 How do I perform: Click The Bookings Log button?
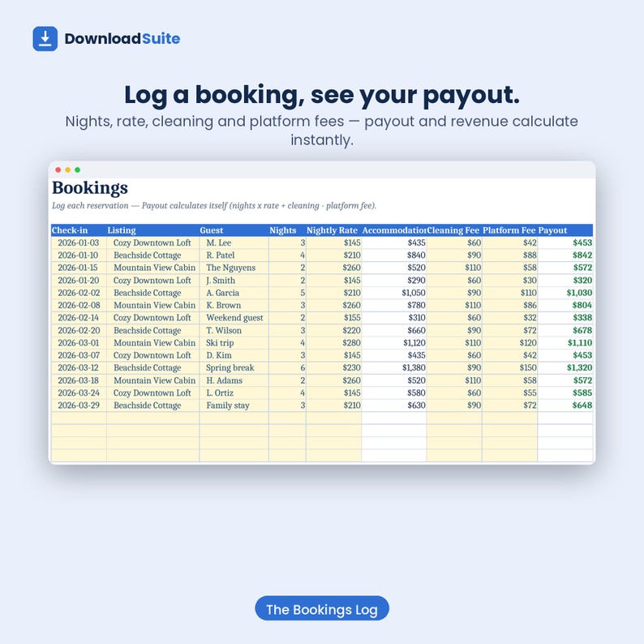322,608
